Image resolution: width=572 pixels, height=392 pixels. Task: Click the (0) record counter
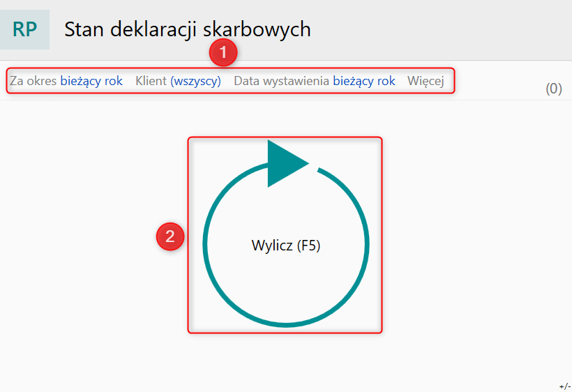(x=553, y=89)
